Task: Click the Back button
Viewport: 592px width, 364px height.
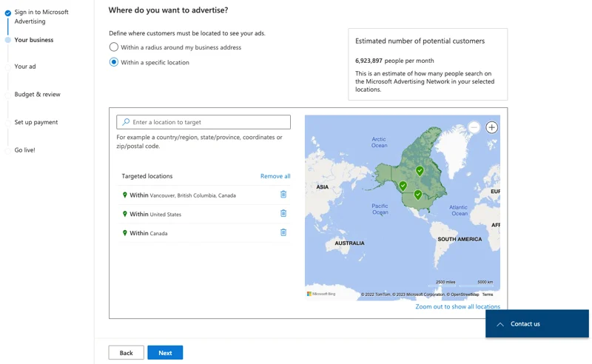Action: coord(126,353)
